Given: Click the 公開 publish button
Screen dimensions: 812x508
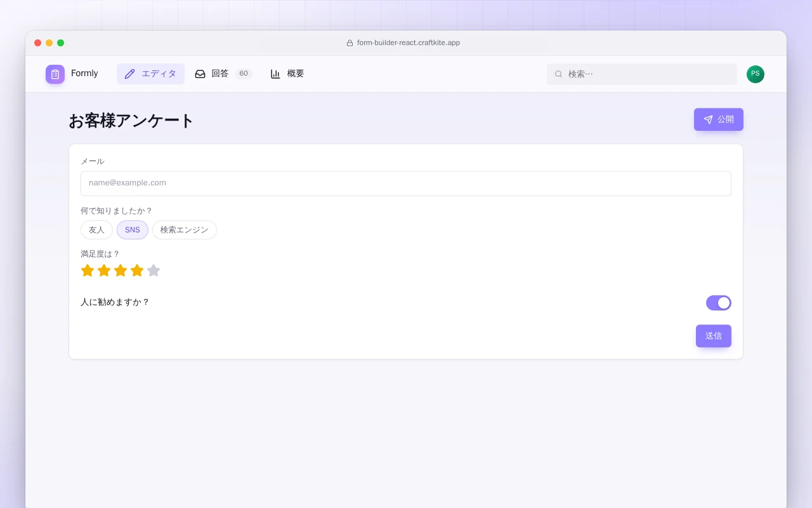Looking at the screenshot, I should click(x=719, y=119).
